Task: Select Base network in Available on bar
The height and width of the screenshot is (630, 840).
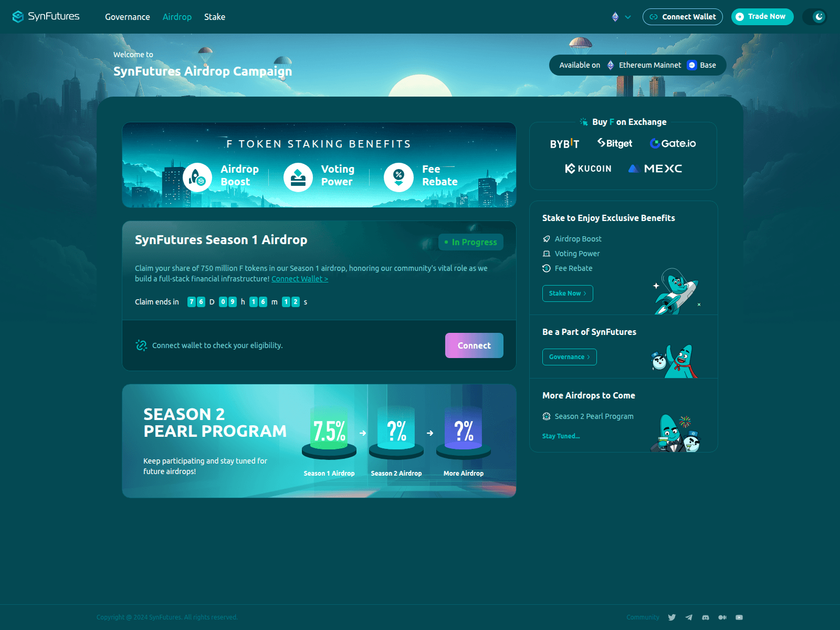Action: point(701,65)
